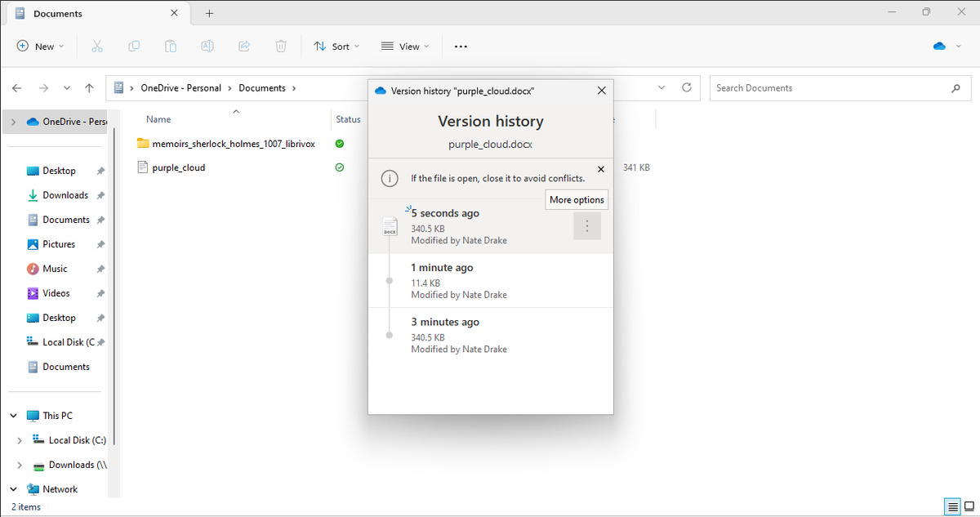Click the Share icon in the toolbar

243,46
